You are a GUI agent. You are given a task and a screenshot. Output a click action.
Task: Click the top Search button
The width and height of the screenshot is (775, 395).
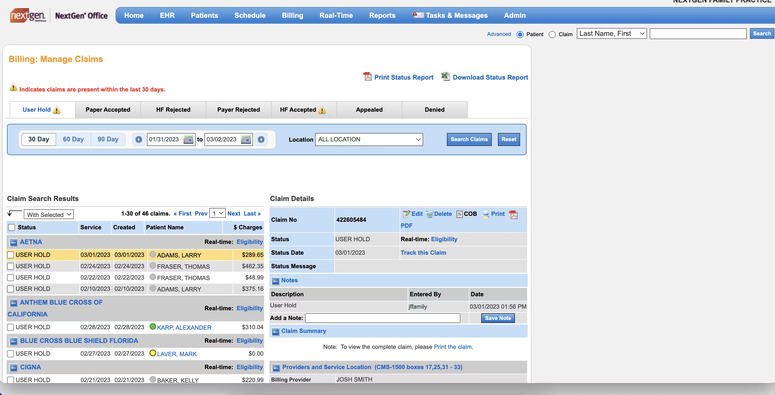pyautogui.click(x=761, y=34)
